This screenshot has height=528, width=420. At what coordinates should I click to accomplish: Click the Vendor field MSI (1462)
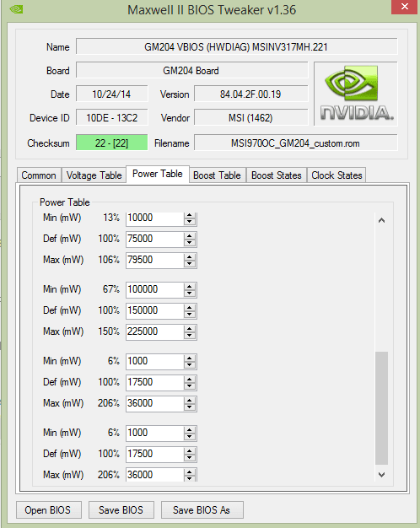(251, 117)
